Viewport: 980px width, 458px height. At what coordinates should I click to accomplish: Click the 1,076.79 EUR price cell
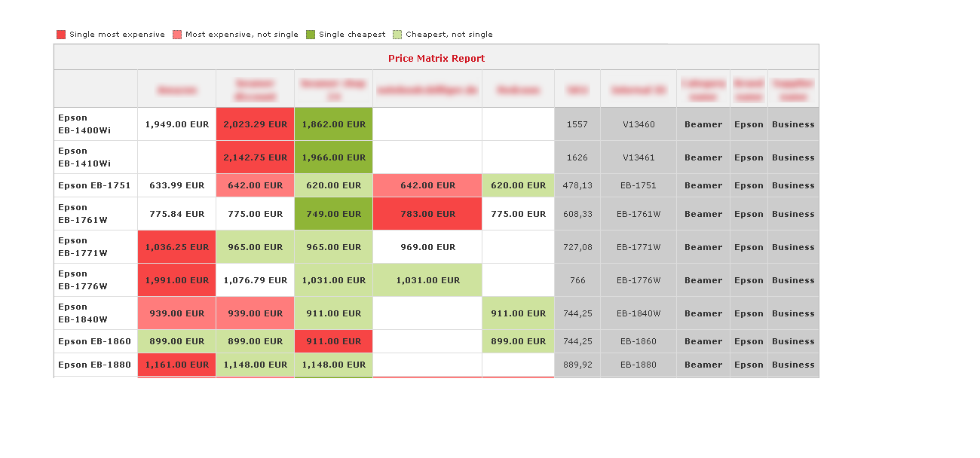tap(256, 280)
